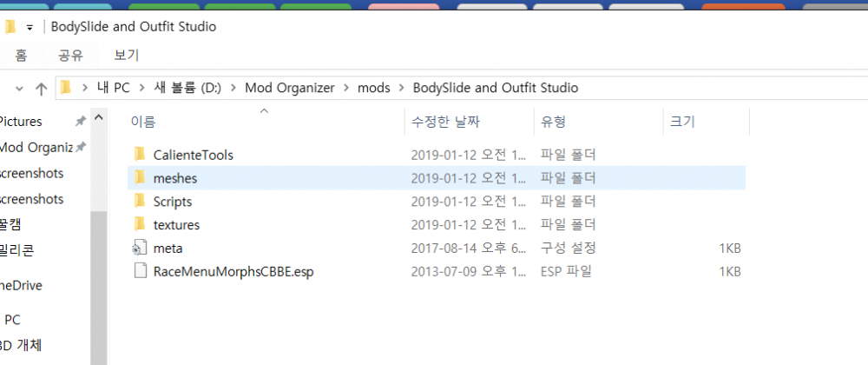
Task: Click the Scripts folder icon
Action: click(140, 202)
